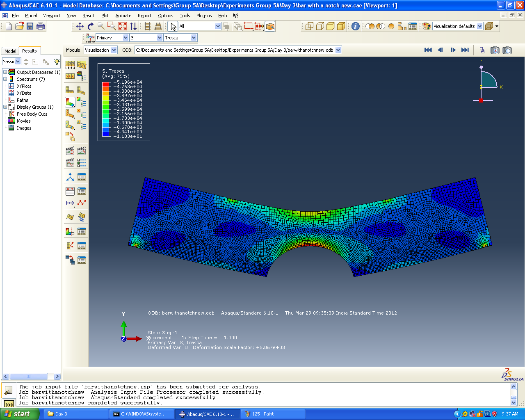The height and width of the screenshot is (420, 525).
Task: Auto-fit the view in viewport
Action: pos(123,26)
